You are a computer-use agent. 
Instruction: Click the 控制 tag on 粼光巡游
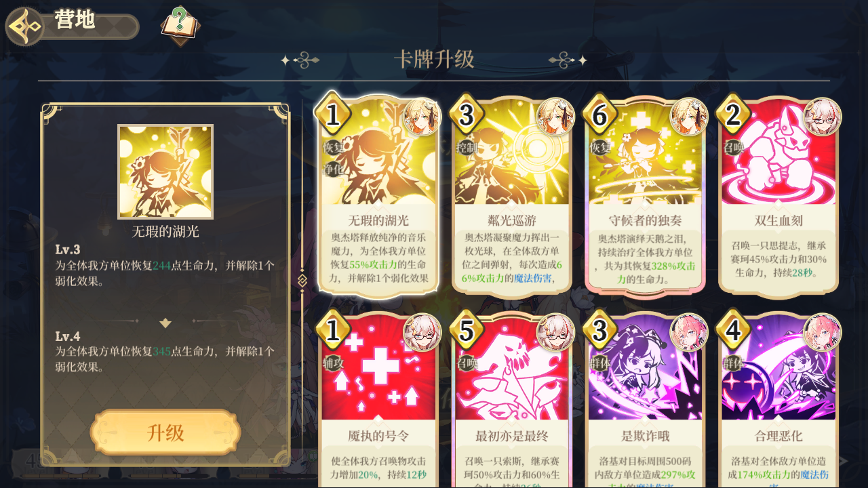point(467,147)
